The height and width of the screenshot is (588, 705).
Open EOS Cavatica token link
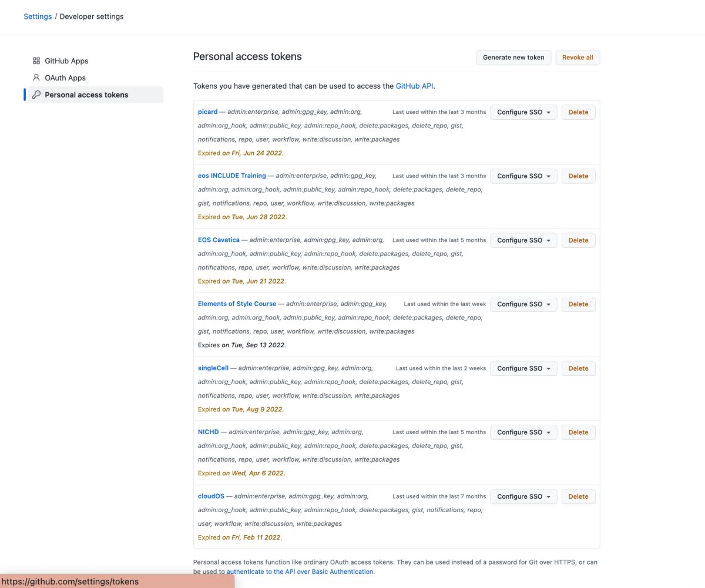click(219, 240)
